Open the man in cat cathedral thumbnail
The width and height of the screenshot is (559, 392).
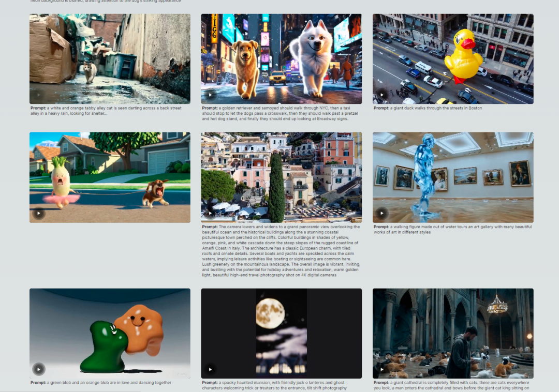click(x=453, y=334)
